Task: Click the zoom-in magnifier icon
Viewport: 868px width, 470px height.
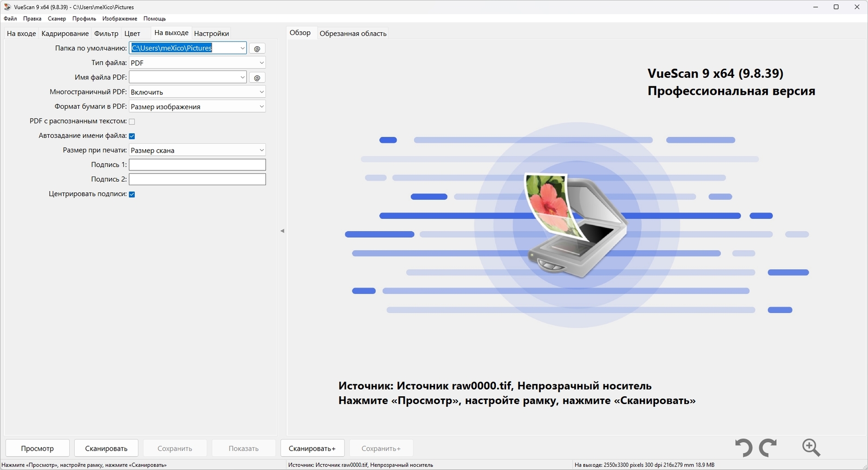Action: tap(811, 447)
